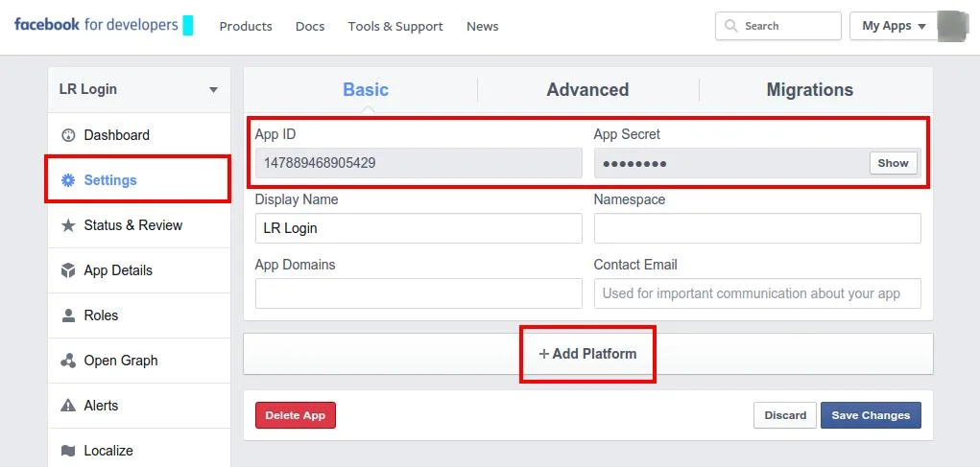The height and width of the screenshot is (467, 980).
Task: Click the Delete App button
Action: [x=295, y=415]
